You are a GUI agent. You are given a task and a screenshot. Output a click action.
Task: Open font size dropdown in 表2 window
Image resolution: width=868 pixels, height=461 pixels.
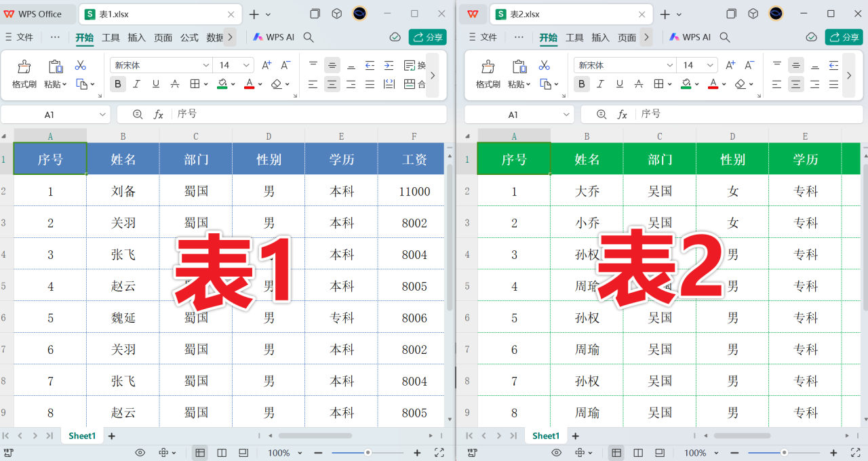[710, 65]
